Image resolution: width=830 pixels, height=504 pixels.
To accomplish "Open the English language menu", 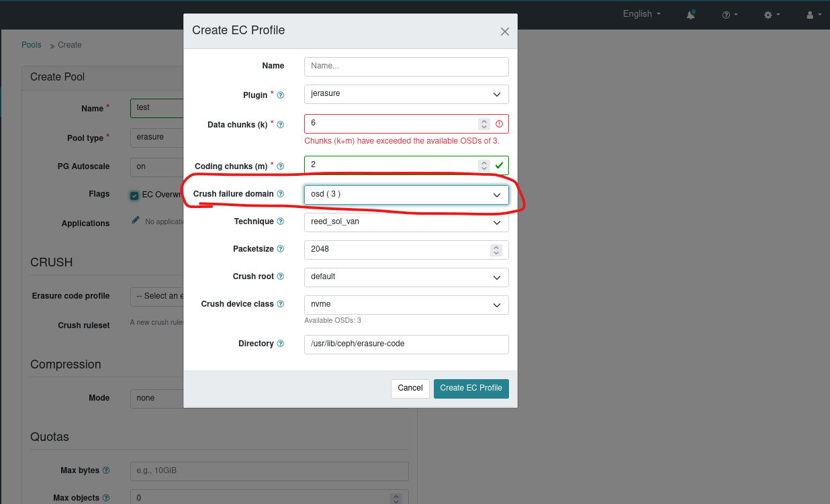I will pos(641,14).
